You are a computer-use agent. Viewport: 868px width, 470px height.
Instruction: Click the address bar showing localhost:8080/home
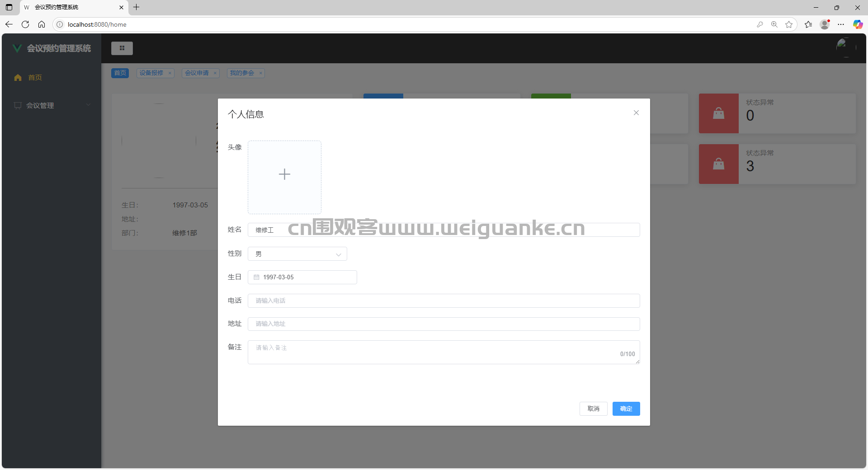coord(407,24)
